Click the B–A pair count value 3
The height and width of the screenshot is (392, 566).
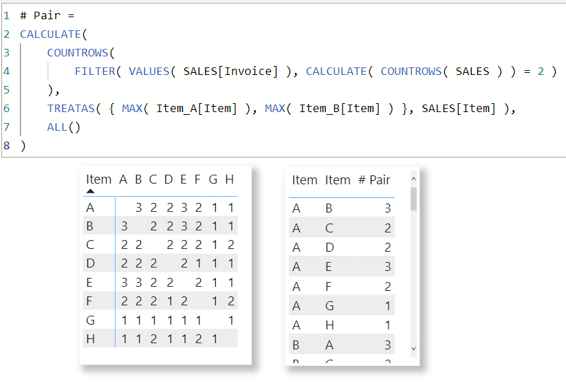pos(387,345)
